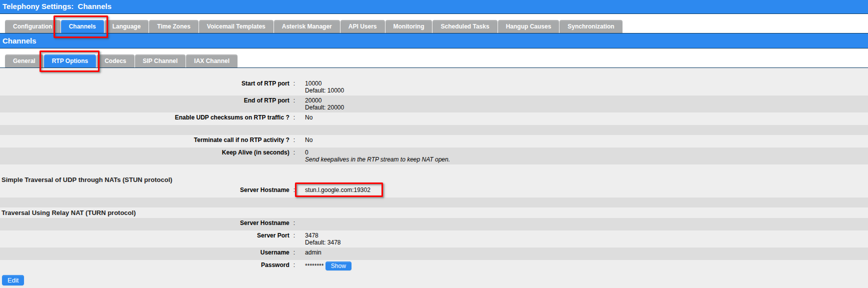Go to the Synchronization tab
The width and height of the screenshot is (868, 288).
click(590, 26)
